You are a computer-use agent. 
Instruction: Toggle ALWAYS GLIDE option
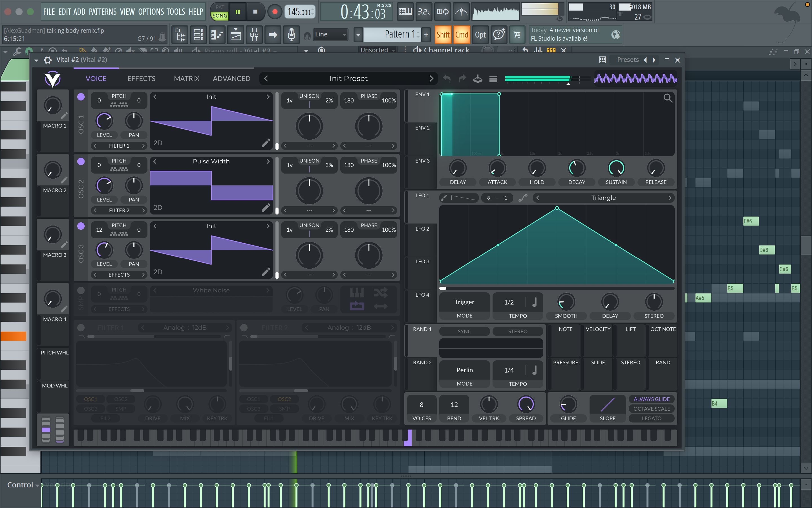tap(651, 399)
